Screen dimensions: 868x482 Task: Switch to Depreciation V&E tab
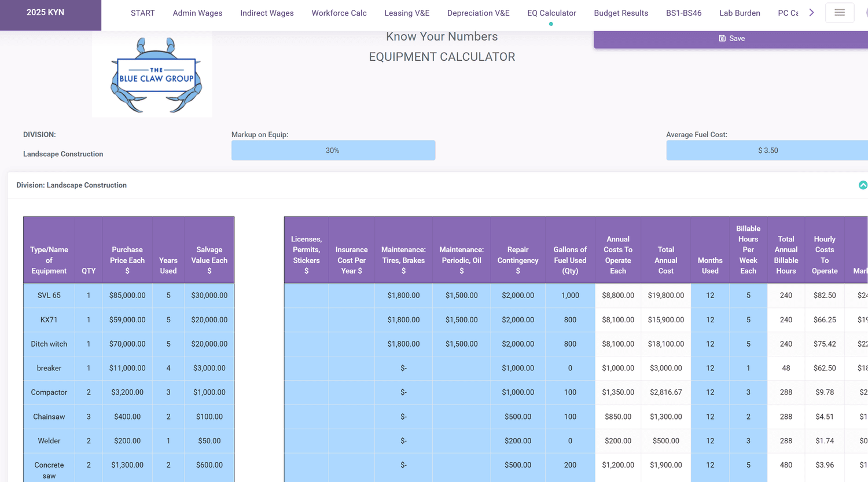point(478,13)
